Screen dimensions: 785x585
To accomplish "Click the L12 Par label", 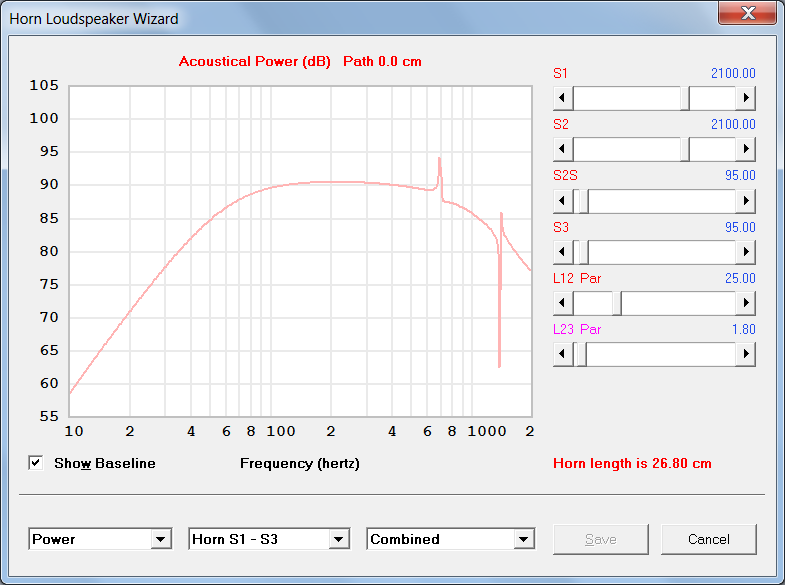I will pyautogui.click(x=577, y=279).
